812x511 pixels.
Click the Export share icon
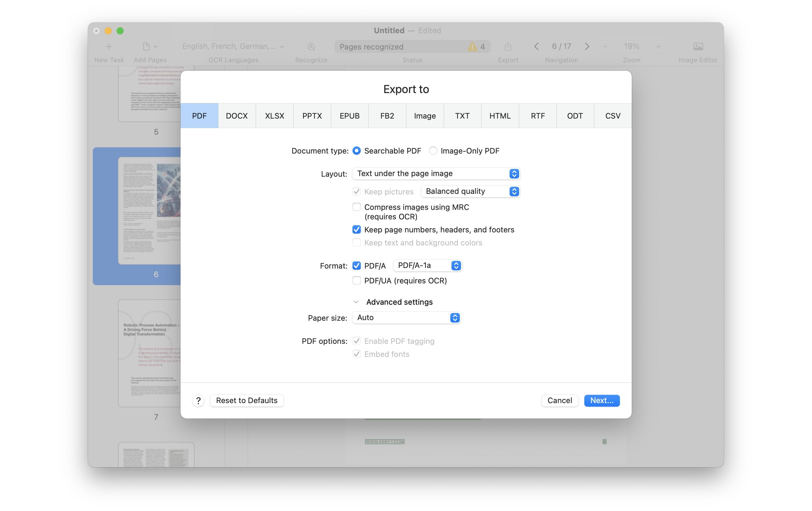click(508, 46)
